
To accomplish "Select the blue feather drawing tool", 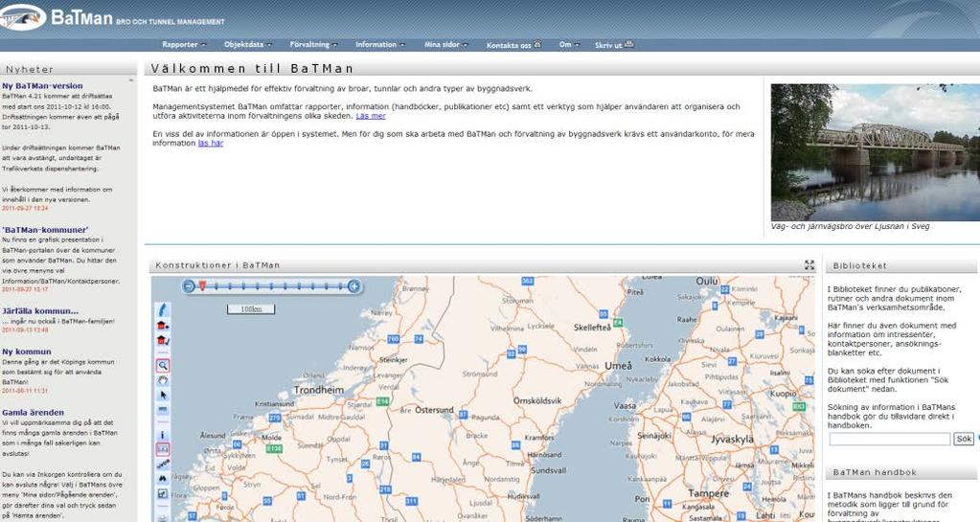I will coord(163,309).
